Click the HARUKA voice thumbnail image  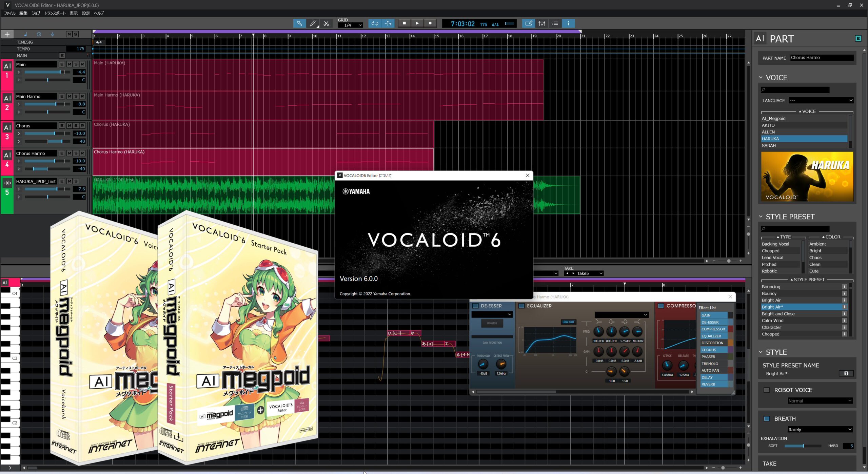[807, 177]
